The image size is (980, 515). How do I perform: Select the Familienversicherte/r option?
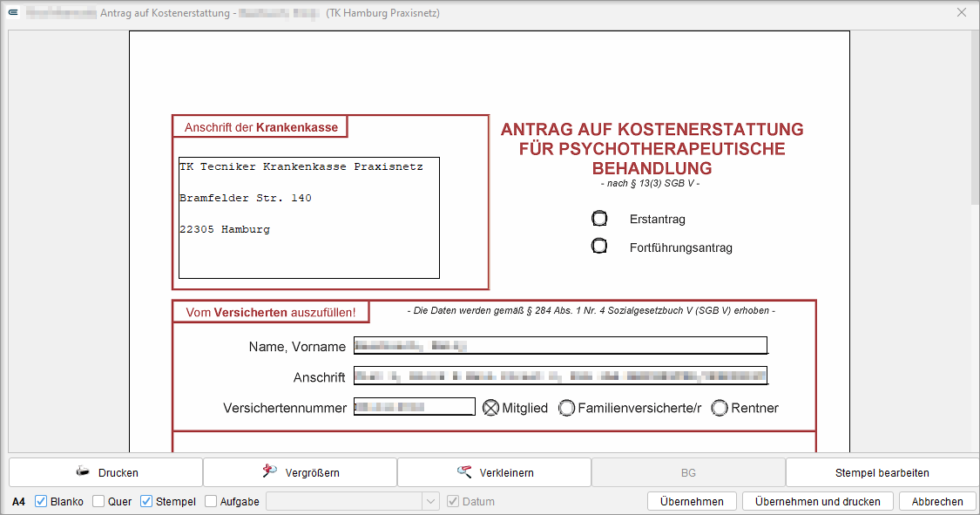coord(566,408)
